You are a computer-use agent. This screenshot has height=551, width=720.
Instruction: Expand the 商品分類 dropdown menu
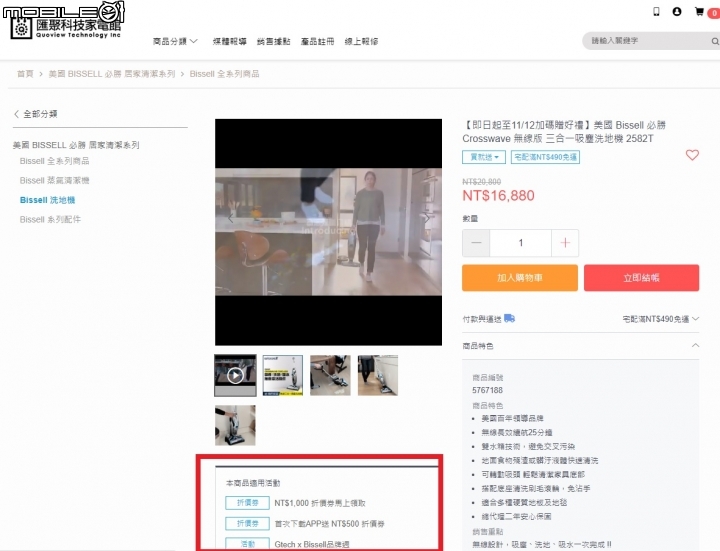click(175, 41)
